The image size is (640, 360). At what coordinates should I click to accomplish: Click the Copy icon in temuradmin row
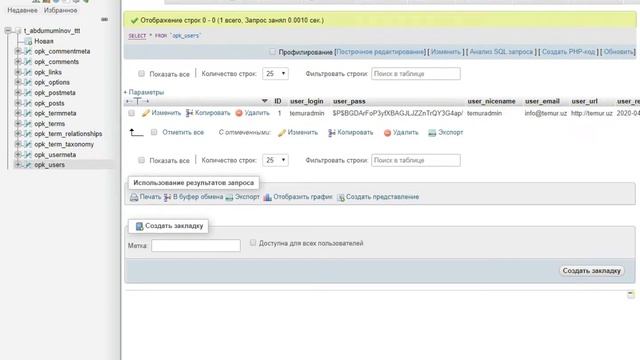pos(189,113)
